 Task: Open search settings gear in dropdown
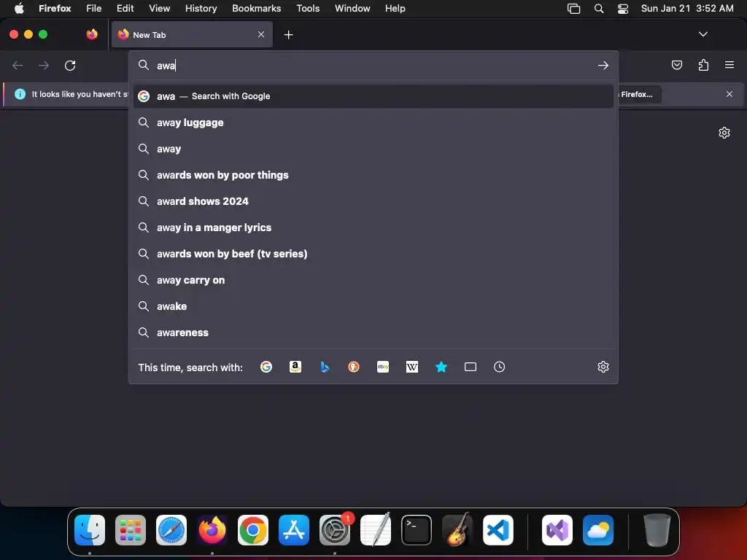(603, 367)
